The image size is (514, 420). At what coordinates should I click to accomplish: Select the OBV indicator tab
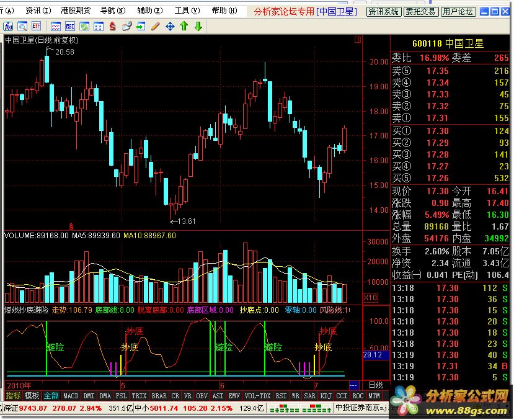coord(202,396)
